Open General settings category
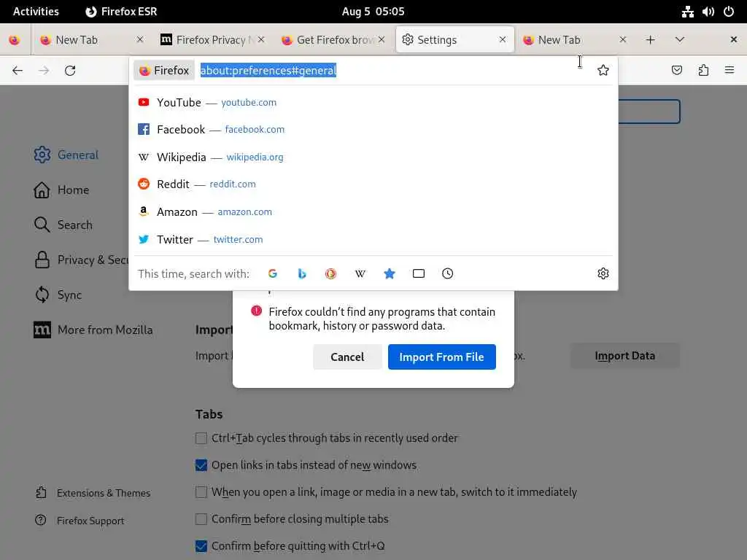 [x=66, y=155]
